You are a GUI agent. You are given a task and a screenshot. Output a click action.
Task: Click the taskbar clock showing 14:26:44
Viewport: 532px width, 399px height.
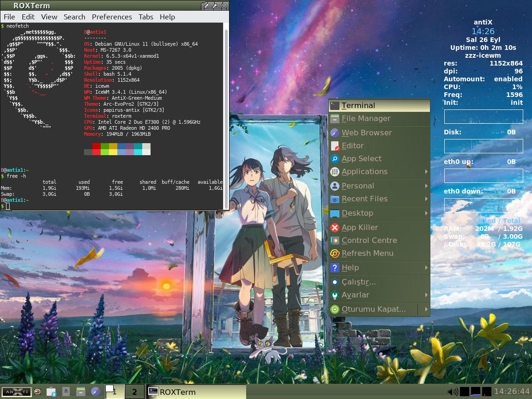(x=512, y=392)
